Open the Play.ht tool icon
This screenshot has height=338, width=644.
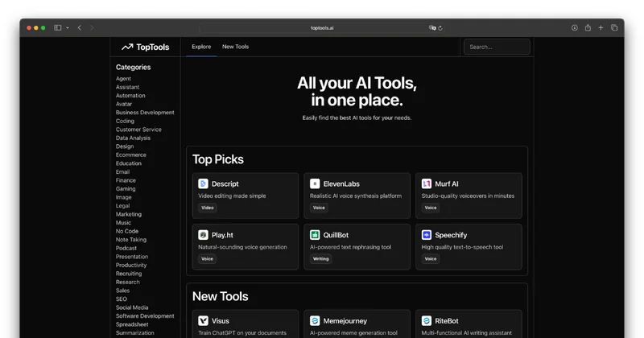pyautogui.click(x=203, y=235)
